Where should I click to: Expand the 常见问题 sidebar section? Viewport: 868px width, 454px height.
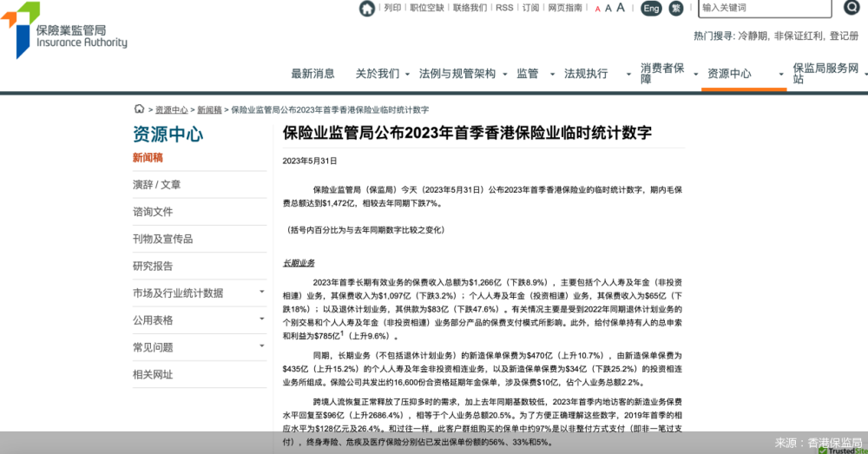(x=262, y=346)
